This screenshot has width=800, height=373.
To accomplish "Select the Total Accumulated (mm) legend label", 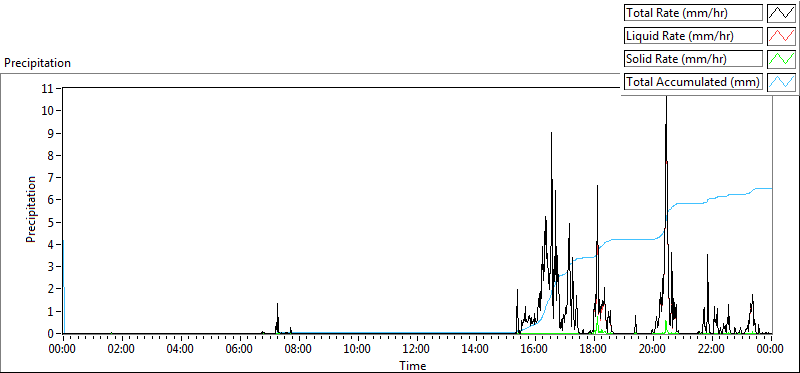I will click(693, 82).
